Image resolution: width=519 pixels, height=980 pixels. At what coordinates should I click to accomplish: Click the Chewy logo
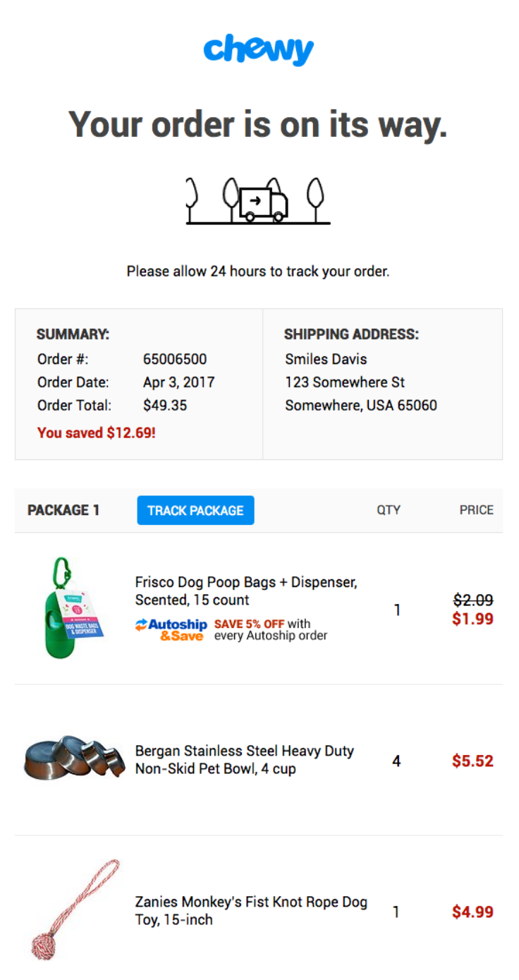pyautogui.click(x=259, y=49)
